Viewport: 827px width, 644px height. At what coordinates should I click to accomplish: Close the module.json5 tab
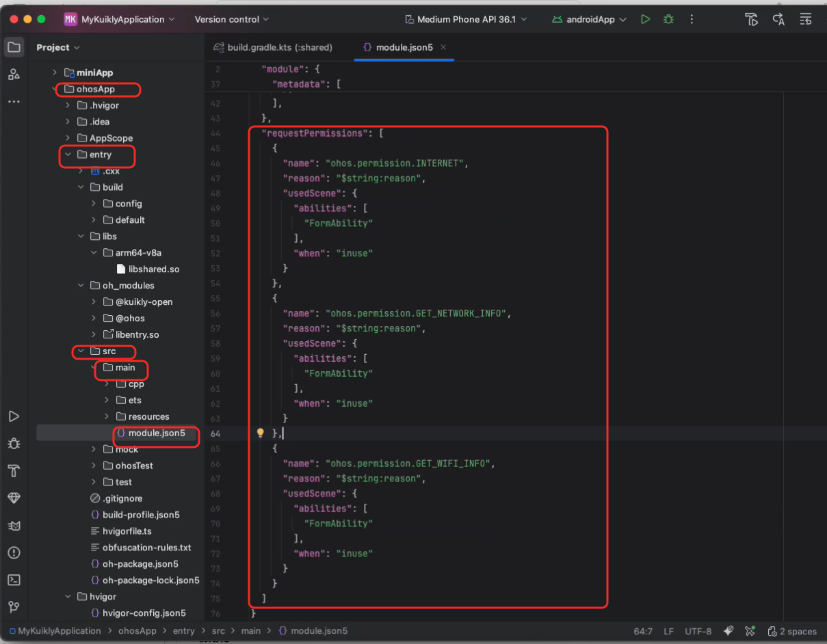tap(443, 47)
